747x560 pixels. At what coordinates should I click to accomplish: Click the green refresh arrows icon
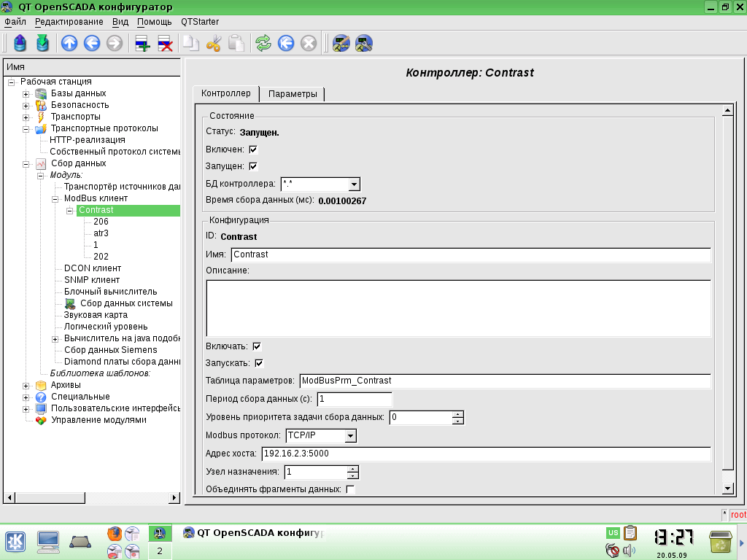tap(263, 44)
